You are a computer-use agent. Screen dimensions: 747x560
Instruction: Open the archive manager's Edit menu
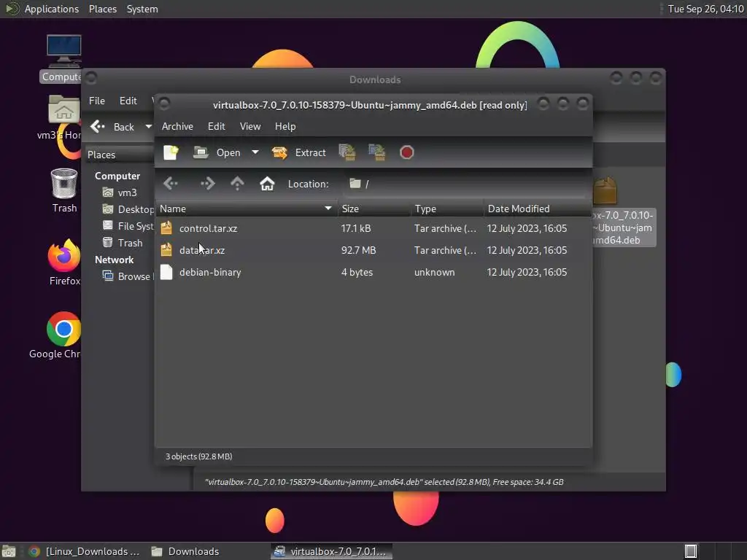click(216, 126)
